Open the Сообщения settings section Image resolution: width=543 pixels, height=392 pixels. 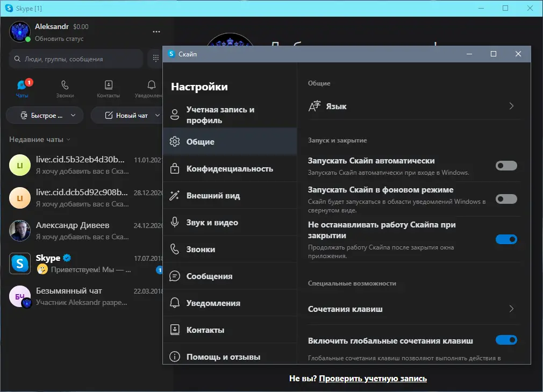[x=209, y=276]
